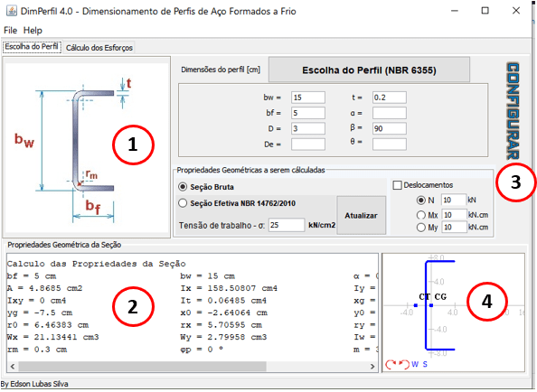Click the My value field in kN.cm

tap(454, 228)
